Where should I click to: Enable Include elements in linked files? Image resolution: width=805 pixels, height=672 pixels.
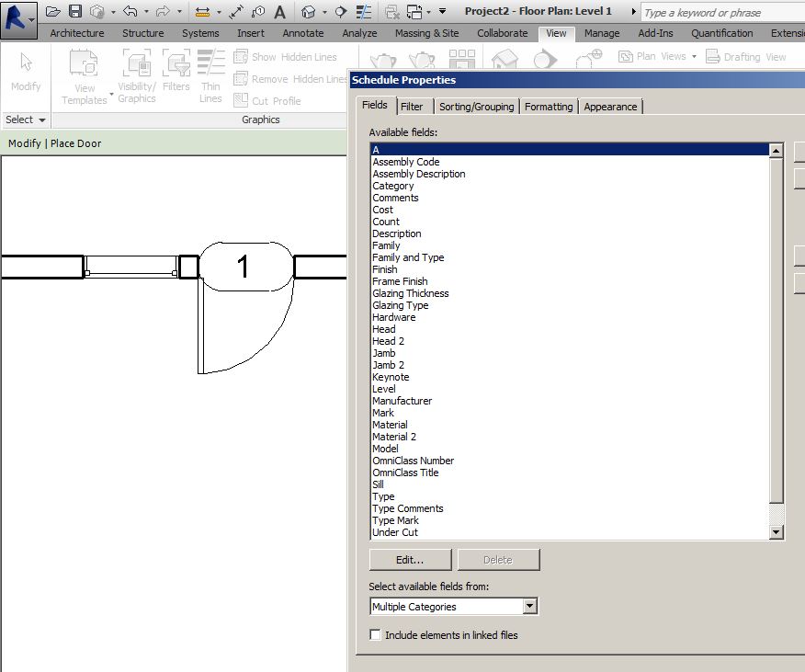[375, 635]
